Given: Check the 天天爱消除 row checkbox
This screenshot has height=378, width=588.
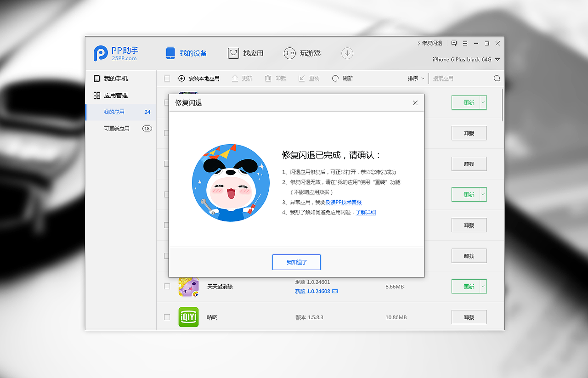Looking at the screenshot, I should coord(167,286).
